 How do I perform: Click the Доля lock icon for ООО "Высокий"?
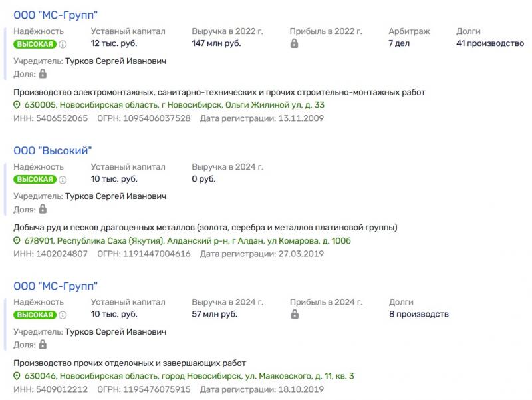click(x=43, y=209)
